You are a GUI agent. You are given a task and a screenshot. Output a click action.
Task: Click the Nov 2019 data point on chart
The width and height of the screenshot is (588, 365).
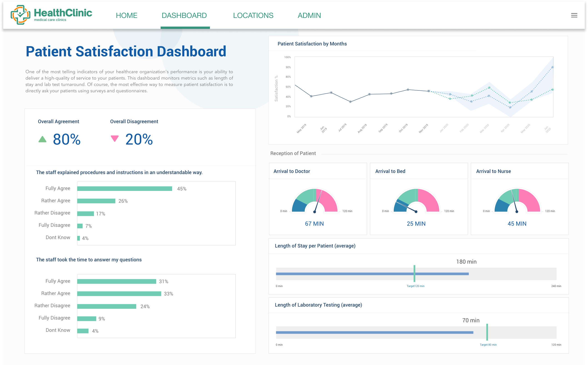[x=429, y=91]
